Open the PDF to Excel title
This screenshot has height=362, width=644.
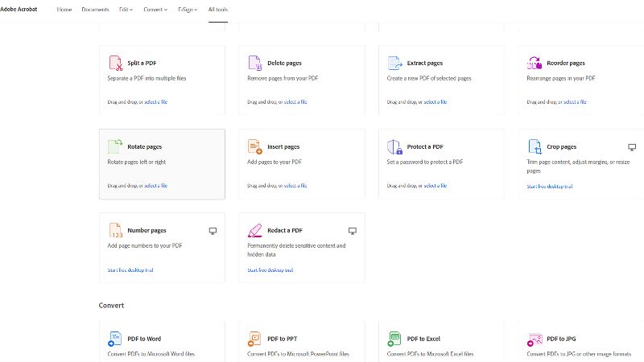pos(423,339)
